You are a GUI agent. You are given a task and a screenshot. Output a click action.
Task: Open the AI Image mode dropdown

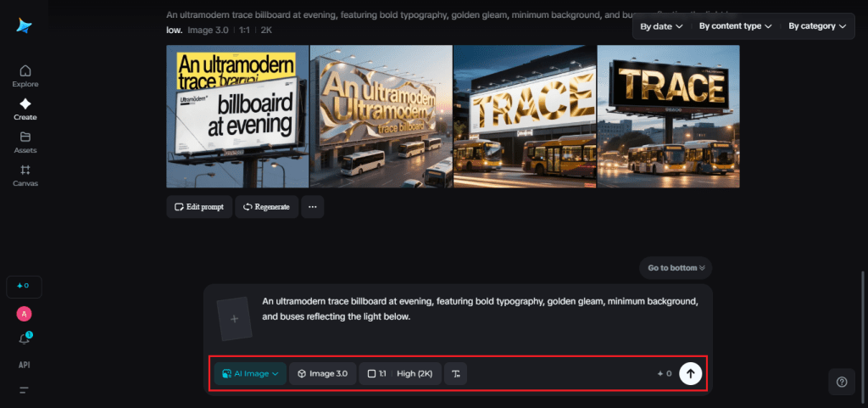(x=250, y=373)
